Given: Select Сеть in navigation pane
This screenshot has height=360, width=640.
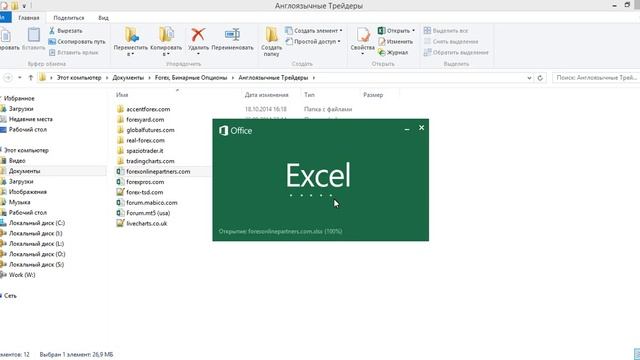Looking at the screenshot, I should point(10,296).
